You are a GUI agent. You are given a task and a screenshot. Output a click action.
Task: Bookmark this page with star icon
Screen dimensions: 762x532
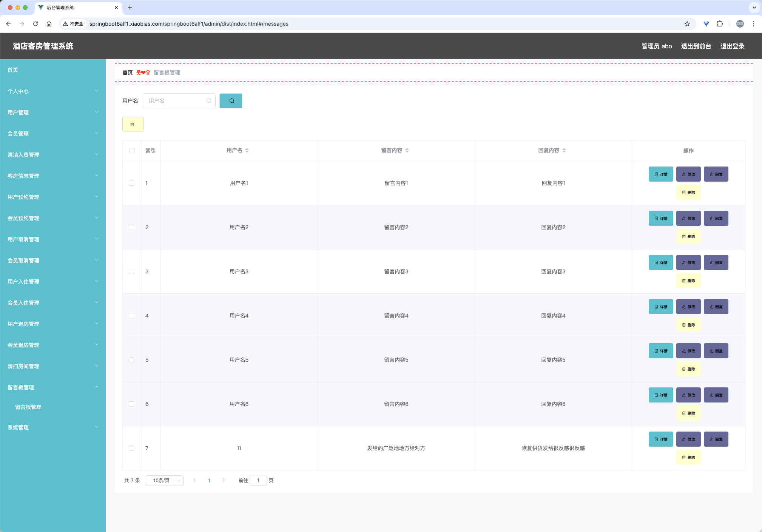[687, 24]
